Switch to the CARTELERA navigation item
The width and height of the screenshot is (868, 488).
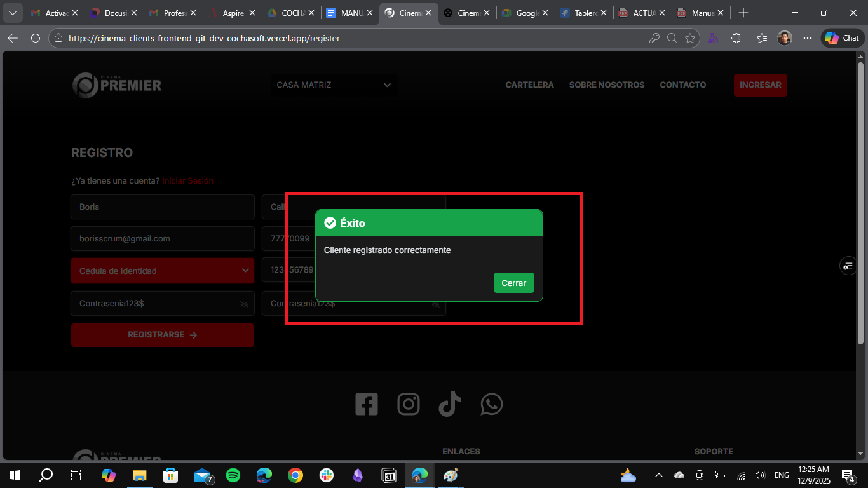coord(529,85)
